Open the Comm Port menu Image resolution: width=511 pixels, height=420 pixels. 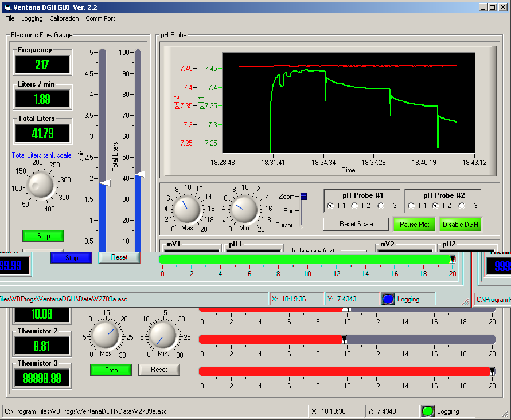pyautogui.click(x=100, y=18)
